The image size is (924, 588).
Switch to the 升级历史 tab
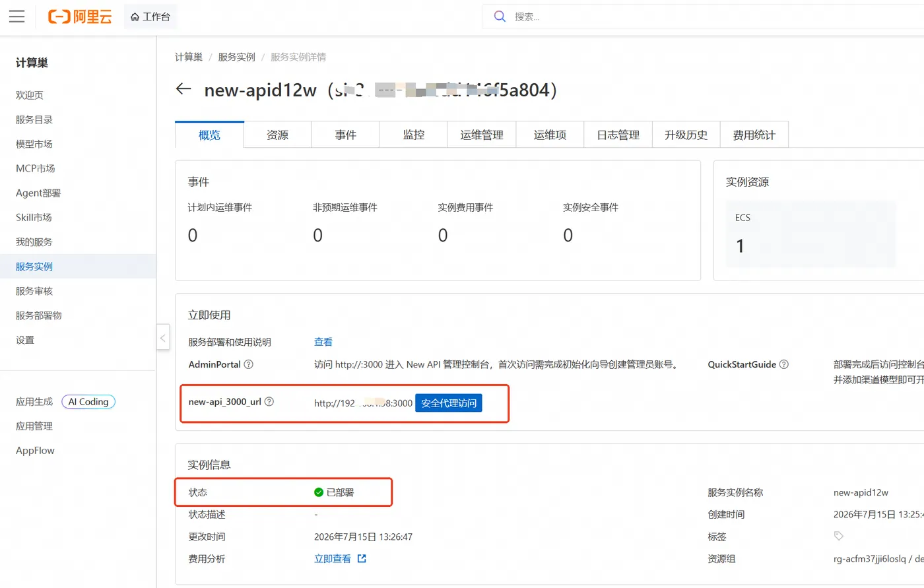click(x=686, y=135)
